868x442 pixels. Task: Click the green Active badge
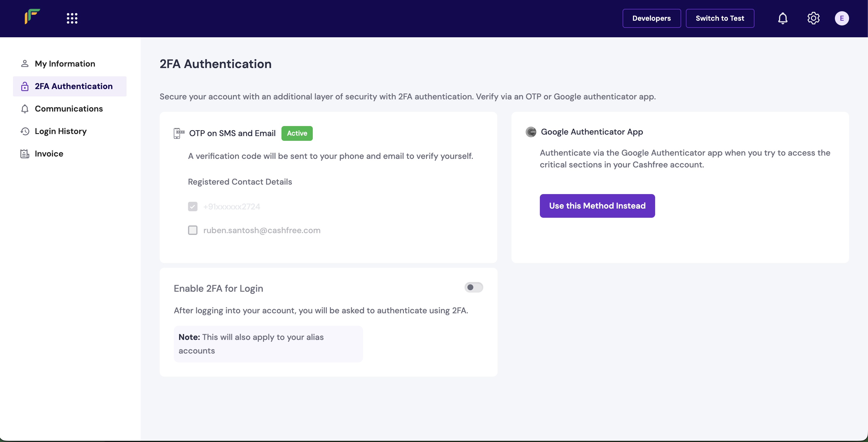click(x=297, y=133)
